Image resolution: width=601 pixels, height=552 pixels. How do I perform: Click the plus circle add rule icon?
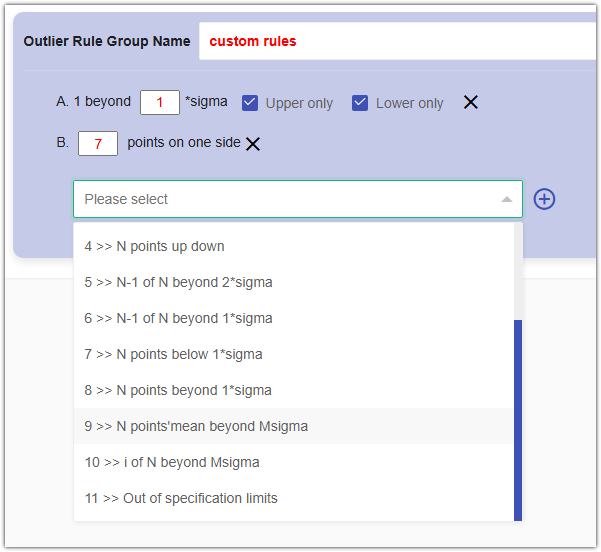tap(544, 199)
